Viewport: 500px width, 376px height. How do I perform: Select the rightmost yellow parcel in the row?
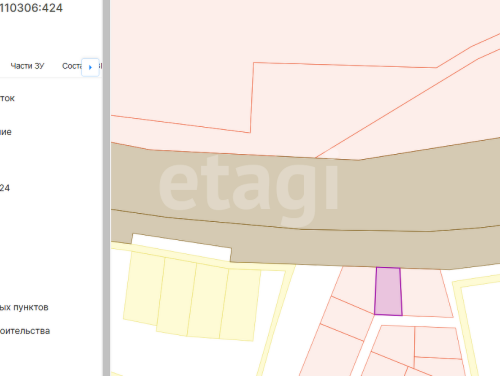tap(240, 305)
